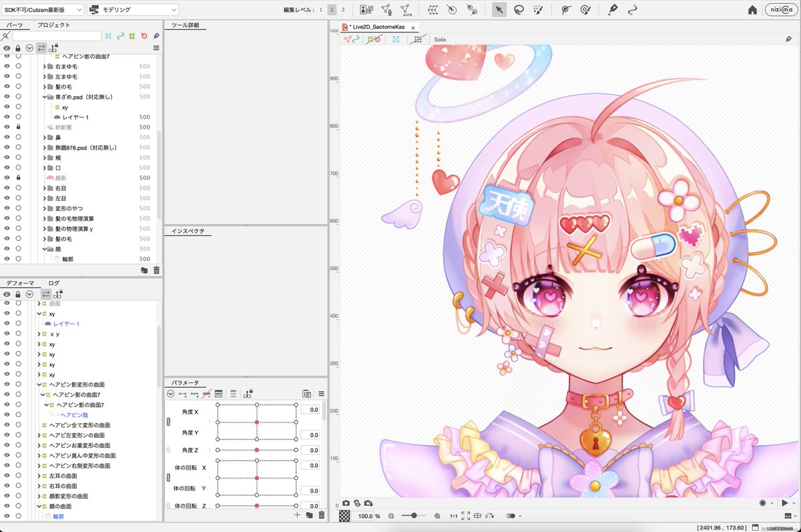Screen dimensions: 801x532
Task: Enable Solo display mode
Action: [x=441, y=39]
